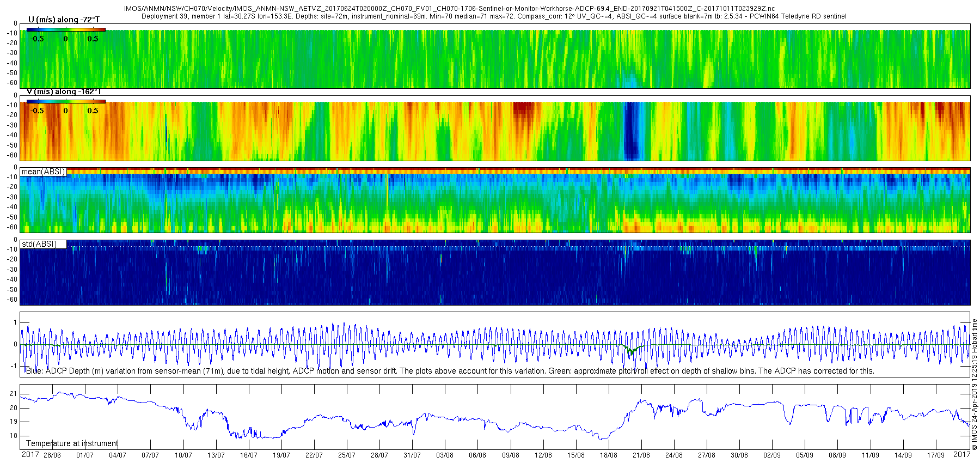980x463 pixels.
Task: Click the V velocity colorbar swatch
Action: point(66,101)
